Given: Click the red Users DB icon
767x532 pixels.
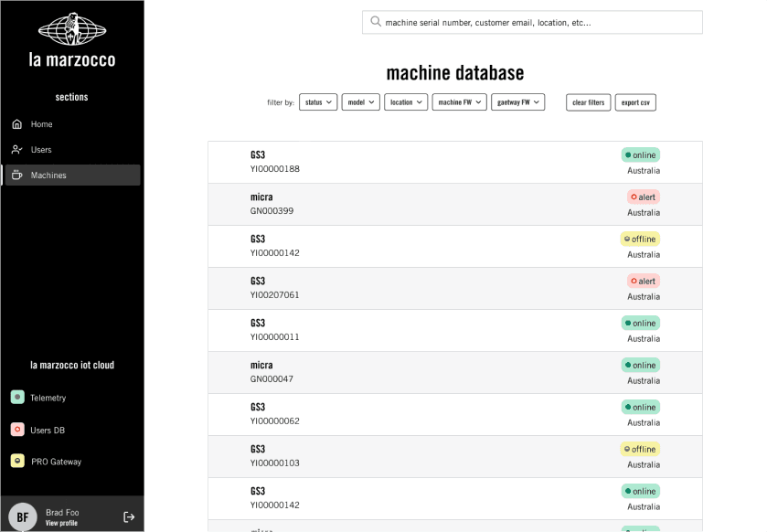Looking at the screenshot, I should pos(17,430).
